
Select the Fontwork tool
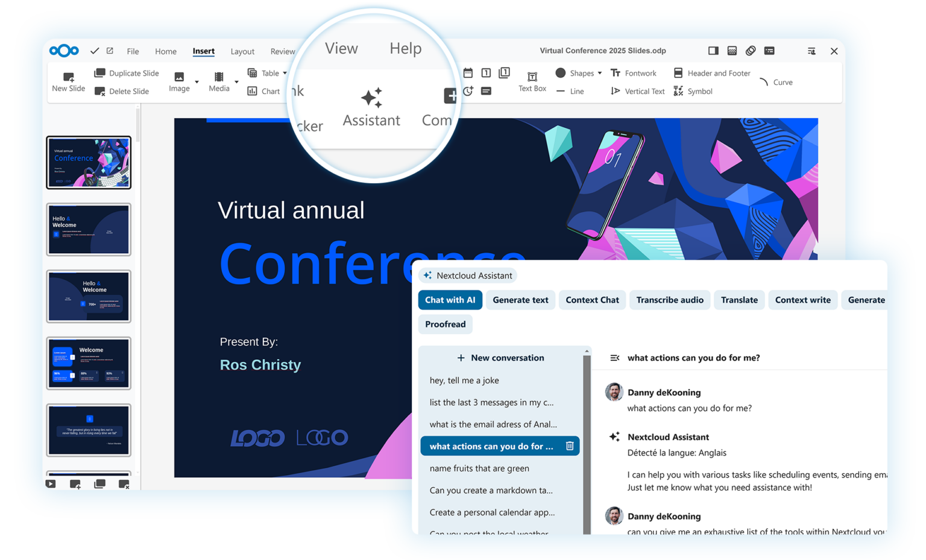coord(634,73)
